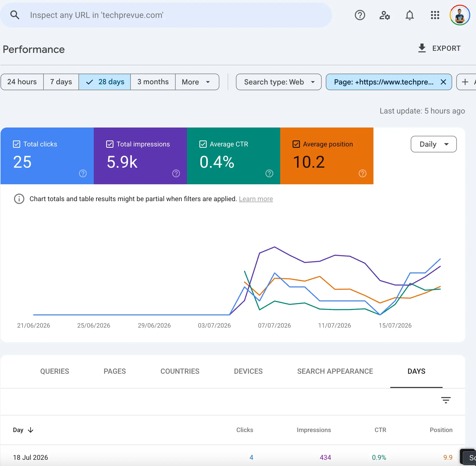Screen dimensions: 476x466
Task: Open the Help question mark icon
Action: click(x=360, y=15)
